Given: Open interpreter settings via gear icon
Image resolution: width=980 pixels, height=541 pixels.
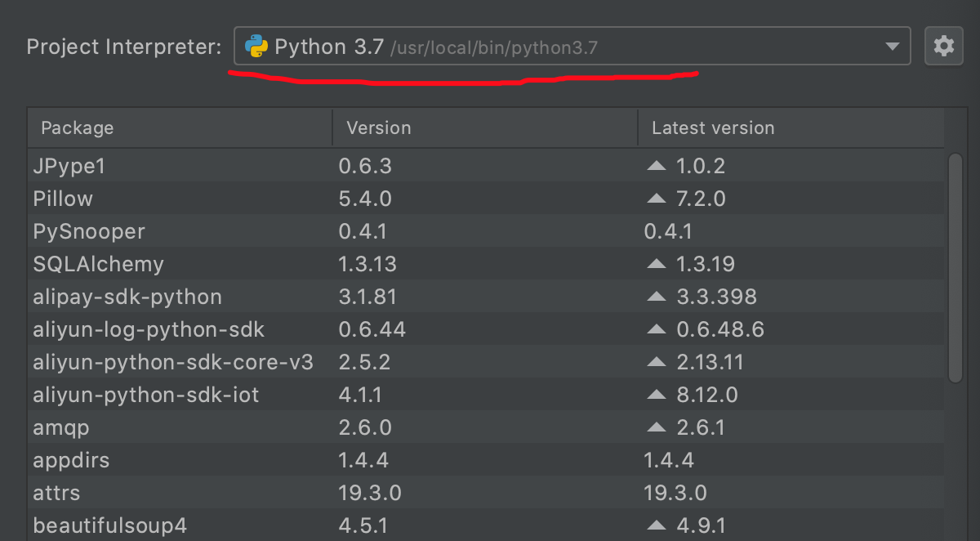Looking at the screenshot, I should click(944, 46).
